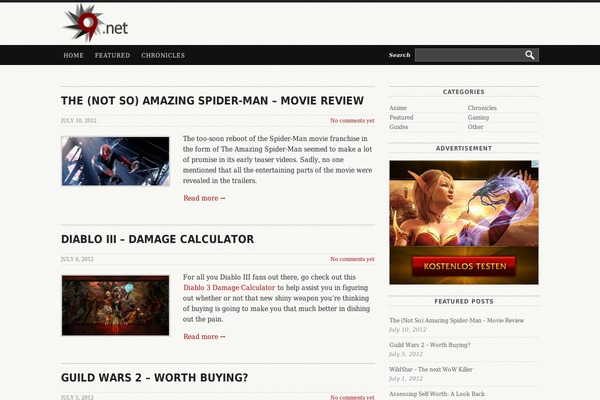Select the Anime category
The height and width of the screenshot is (400, 600).
tap(398, 108)
